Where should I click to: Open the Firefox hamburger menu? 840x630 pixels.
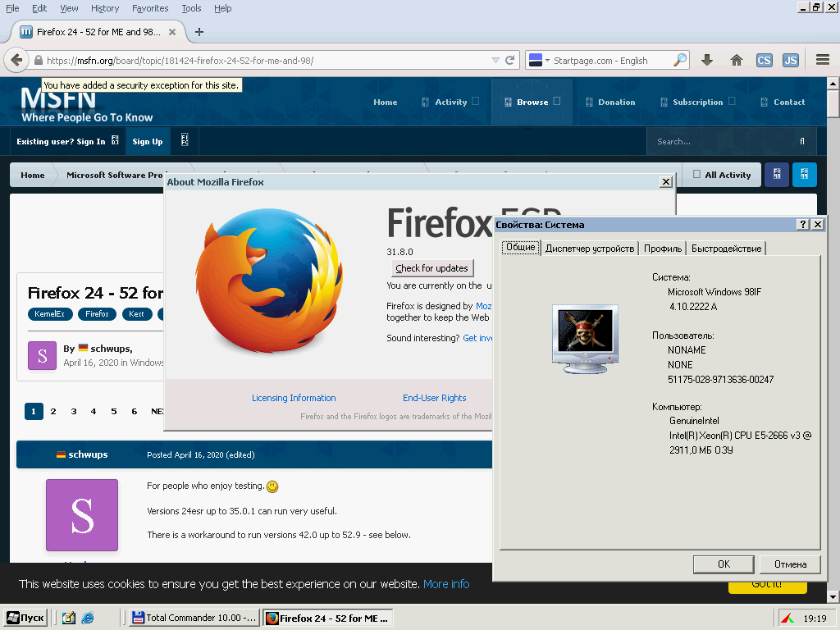pyautogui.click(x=823, y=60)
